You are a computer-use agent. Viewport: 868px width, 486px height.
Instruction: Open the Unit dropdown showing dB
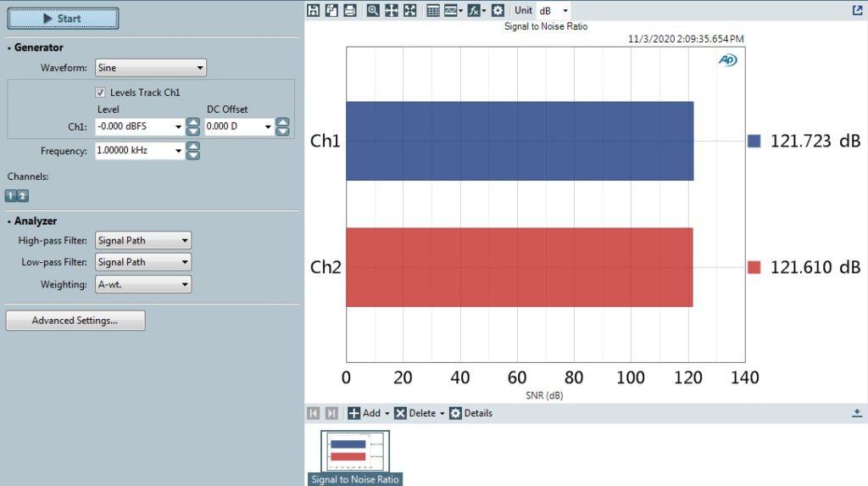pyautogui.click(x=554, y=10)
